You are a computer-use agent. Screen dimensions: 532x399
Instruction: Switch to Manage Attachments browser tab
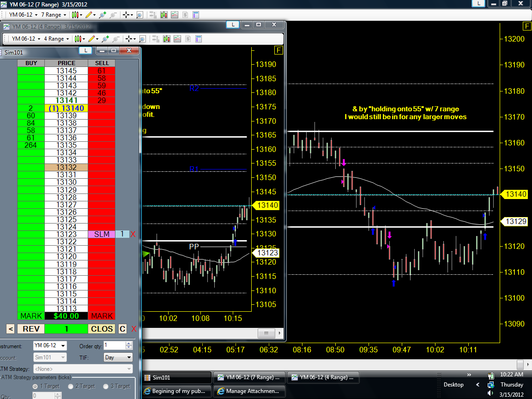click(249, 391)
